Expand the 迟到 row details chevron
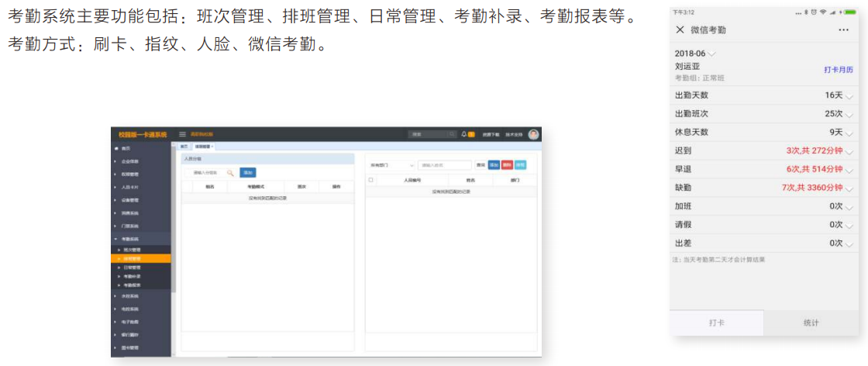The image size is (868, 366). pos(849,151)
